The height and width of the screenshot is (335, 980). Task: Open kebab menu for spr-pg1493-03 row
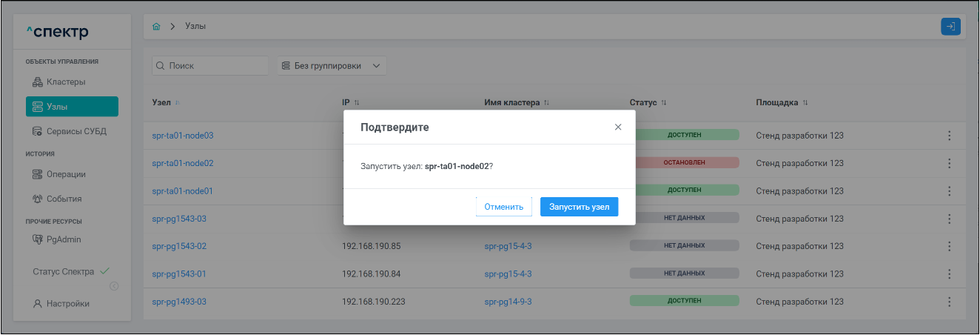[x=949, y=302]
